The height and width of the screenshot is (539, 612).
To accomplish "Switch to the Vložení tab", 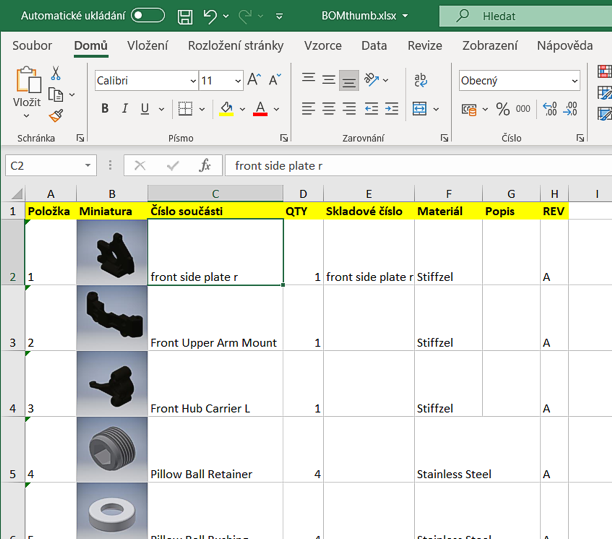I will (x=148, y=46).
